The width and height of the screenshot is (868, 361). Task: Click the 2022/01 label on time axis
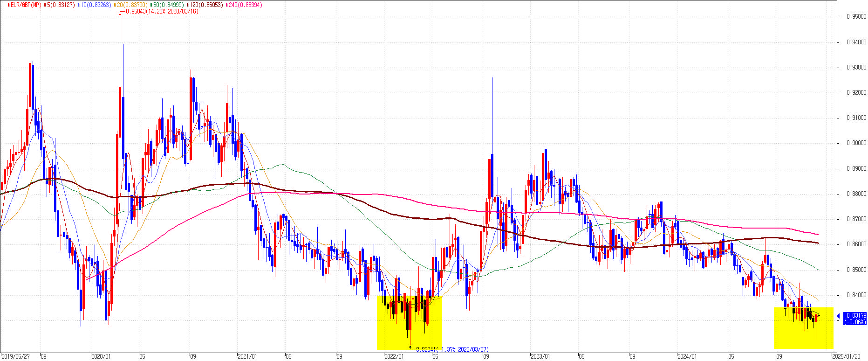(393, 357)
